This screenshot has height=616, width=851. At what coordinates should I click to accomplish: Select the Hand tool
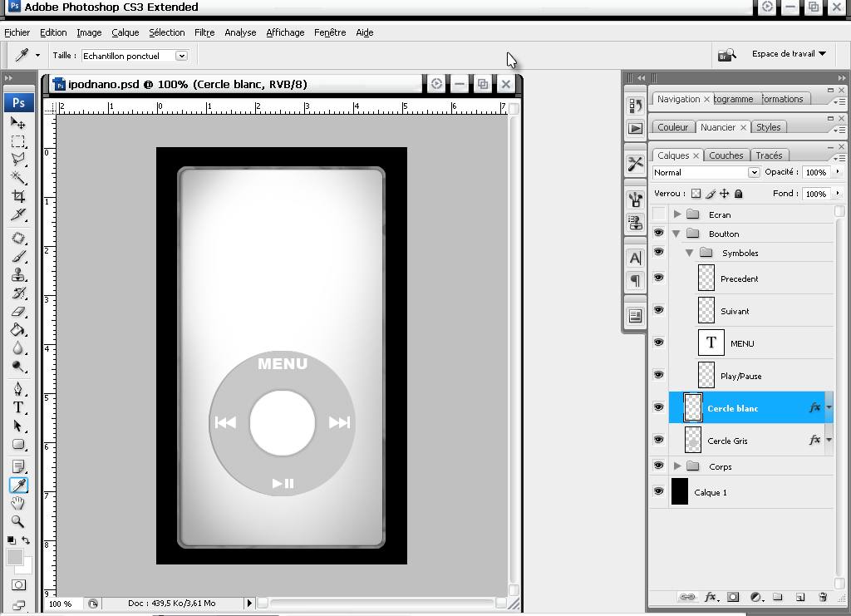(x=18, y=503)
